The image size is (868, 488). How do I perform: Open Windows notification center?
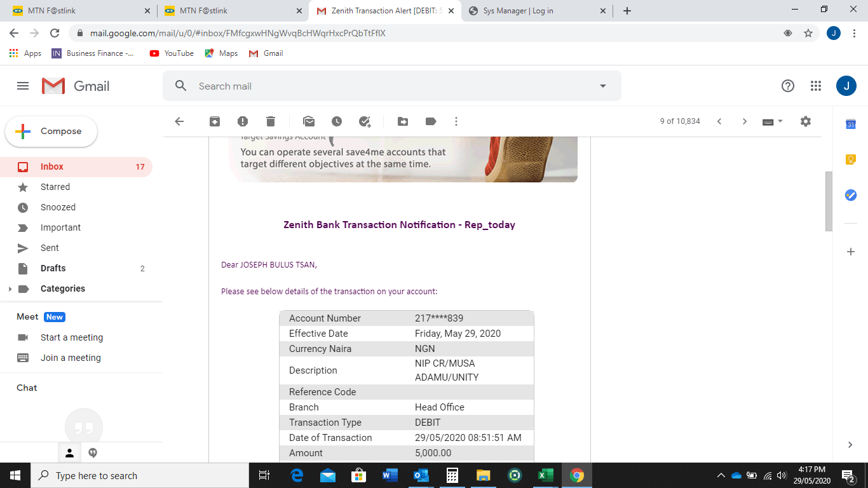click(x=848, y=475)
